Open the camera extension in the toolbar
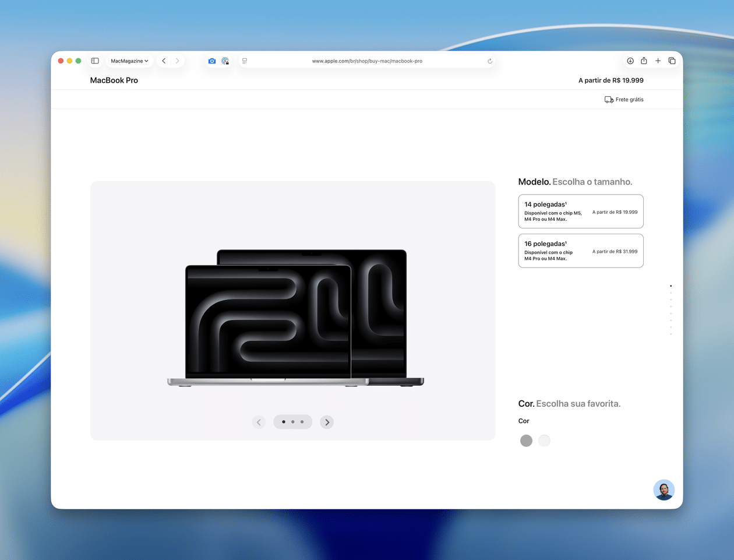Viewport: 734px width, 560px height. pos(212,61)
